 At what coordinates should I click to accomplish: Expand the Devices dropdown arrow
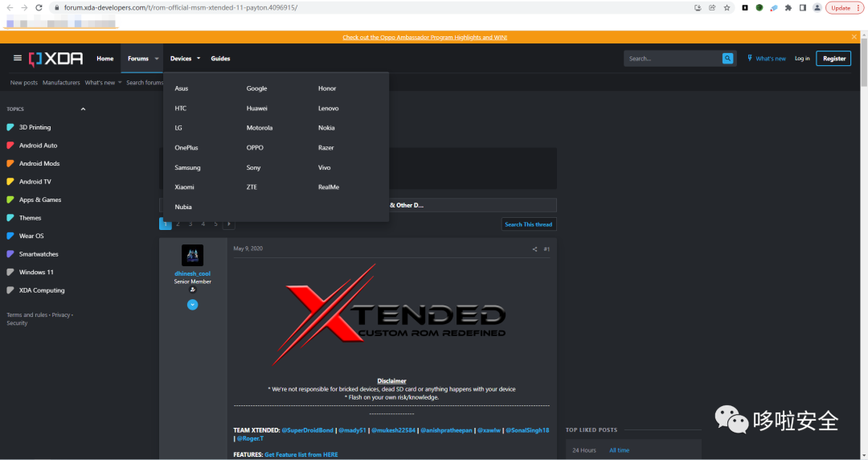click(199, 59)
